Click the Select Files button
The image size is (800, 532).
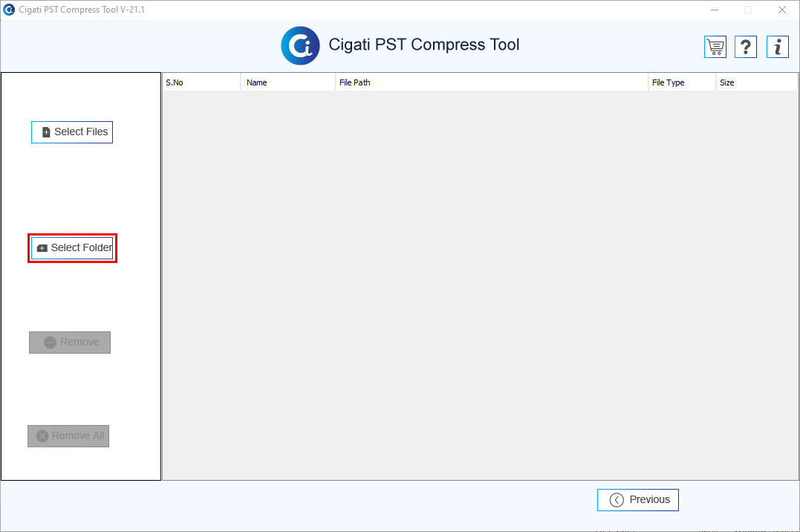tap(72, 132)
